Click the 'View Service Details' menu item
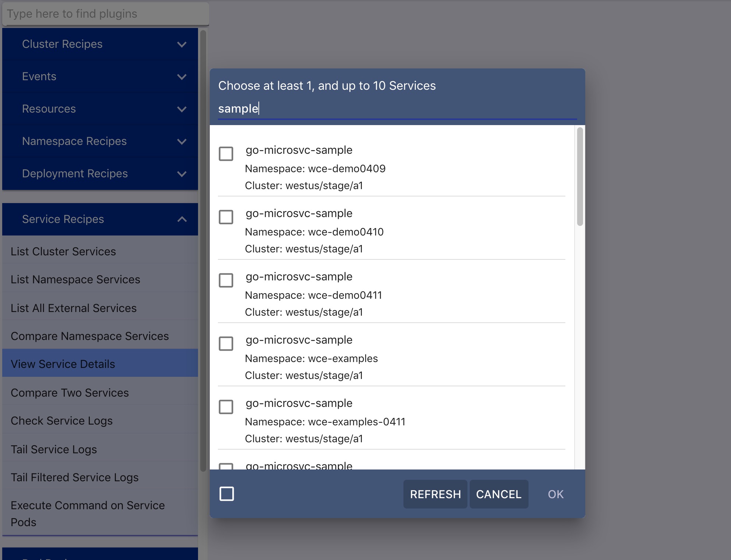Viewport: 731px width, 560px height. click(62, 364)
